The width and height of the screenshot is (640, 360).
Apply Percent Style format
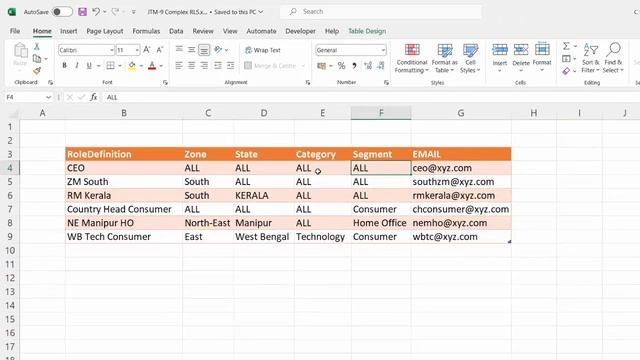(x=342, y=65)
